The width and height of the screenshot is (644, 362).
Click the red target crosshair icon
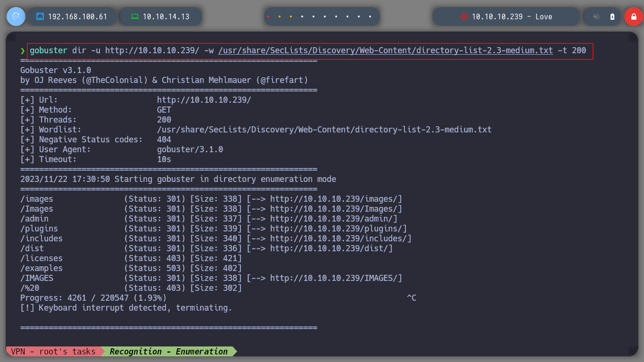click(463, 16)
